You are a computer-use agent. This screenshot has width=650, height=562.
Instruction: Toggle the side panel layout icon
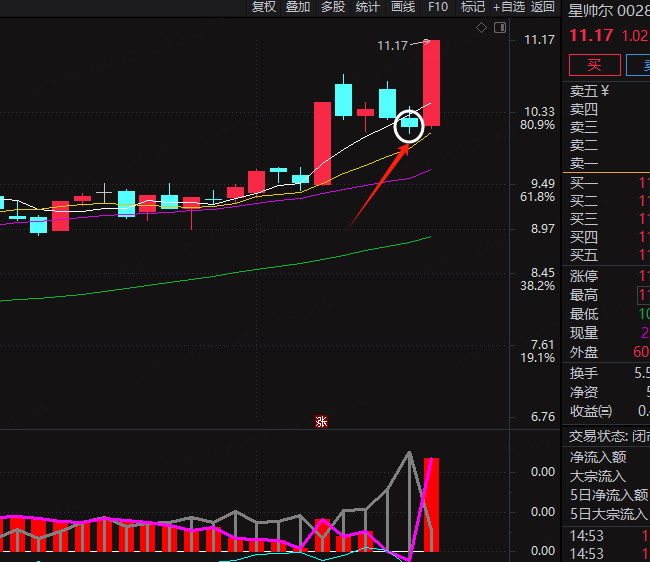point(499,28)
